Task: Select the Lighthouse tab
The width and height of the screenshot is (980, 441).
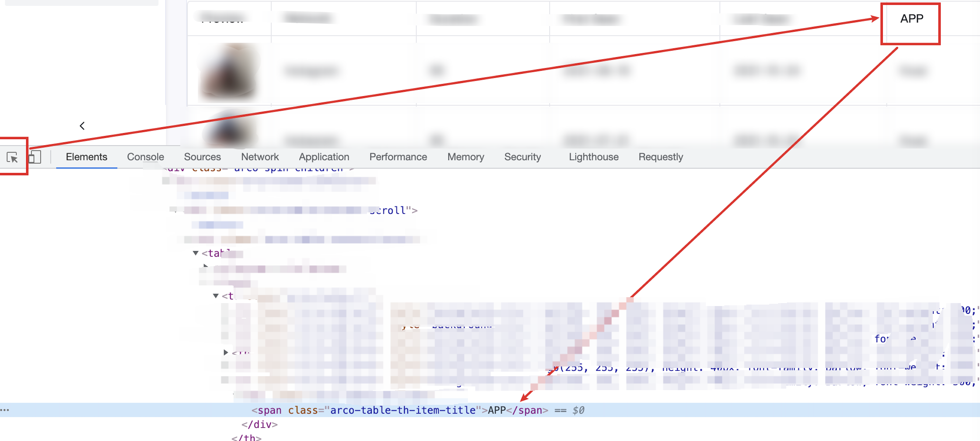Action: 594,157
